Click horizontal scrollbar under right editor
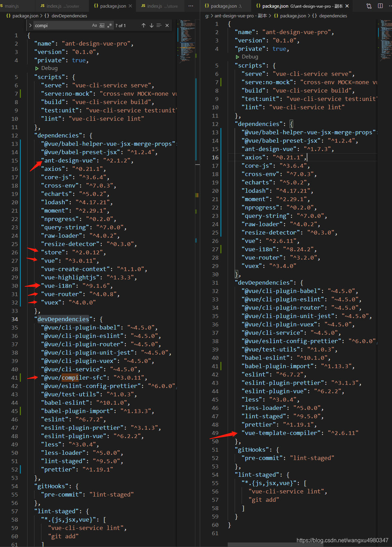Image resolution: width=392 pixels, height=547 pixels. tap(275, 545)
